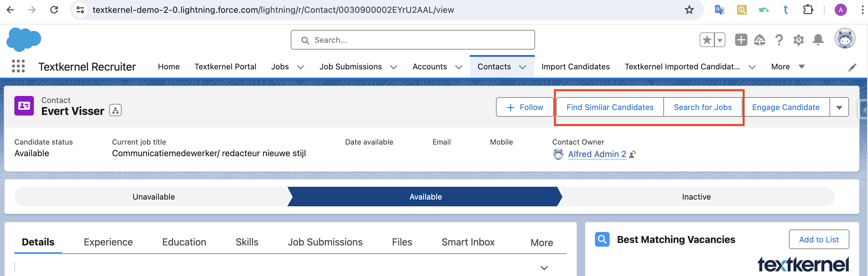The height and width of the screenshot is (276, 868).
Task: Open Trailhead guidance icon
Action: point(760,40)
